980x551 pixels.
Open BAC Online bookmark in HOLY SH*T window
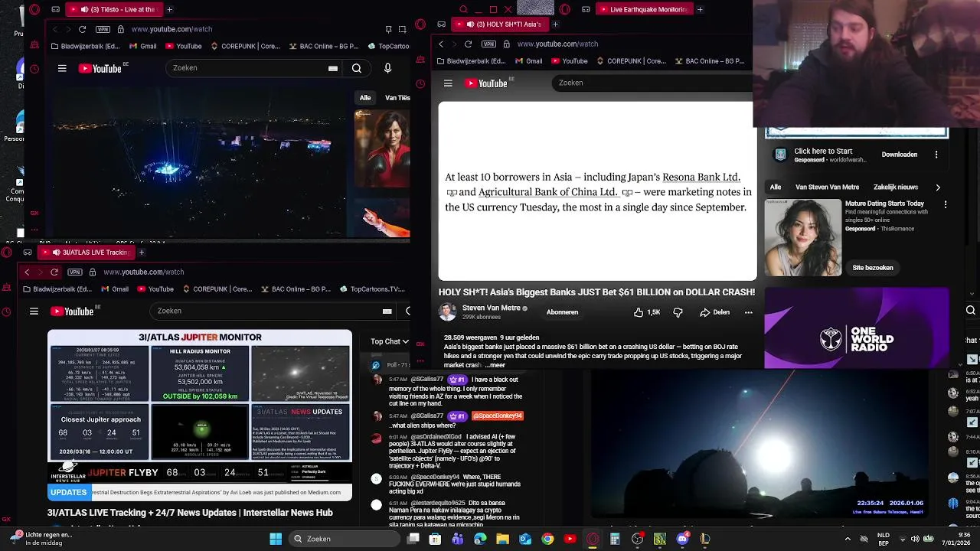tap(708, 61)
